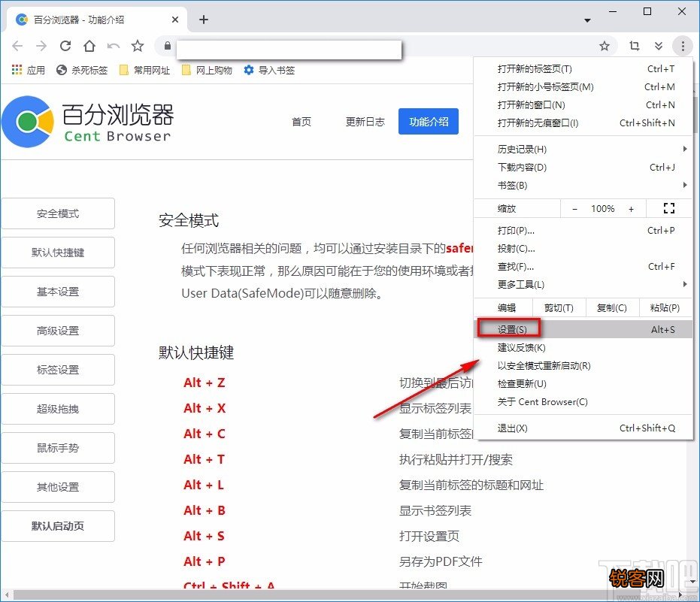Screen dimensions: 700x602
Task: Restore the closed tab with undo icon
Action: pyautogui.click(x=114, y=46)
